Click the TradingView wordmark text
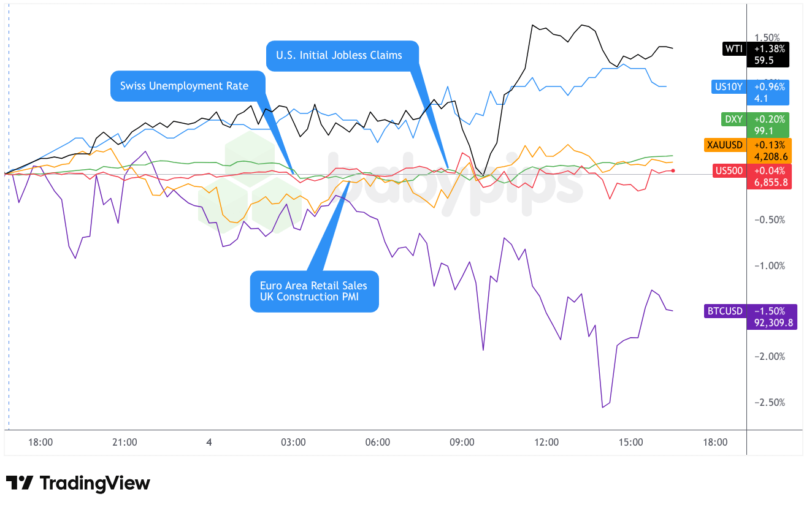 pyautogui.click(x=95, y=483)
